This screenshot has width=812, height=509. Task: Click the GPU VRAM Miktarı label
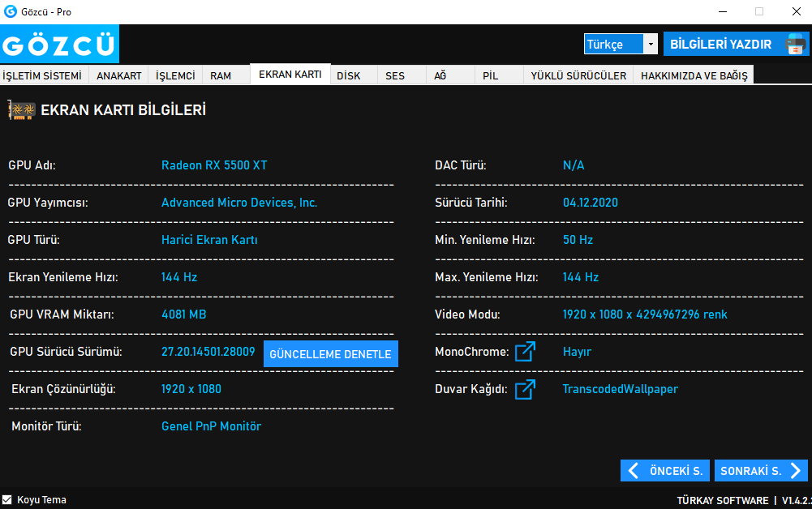click(62, 314)
